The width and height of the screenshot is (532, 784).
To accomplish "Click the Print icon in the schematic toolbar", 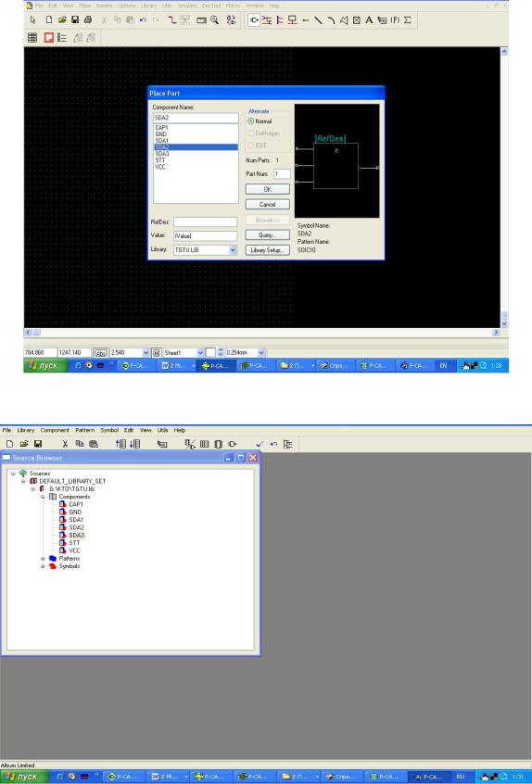I will (x=88, y=20).
